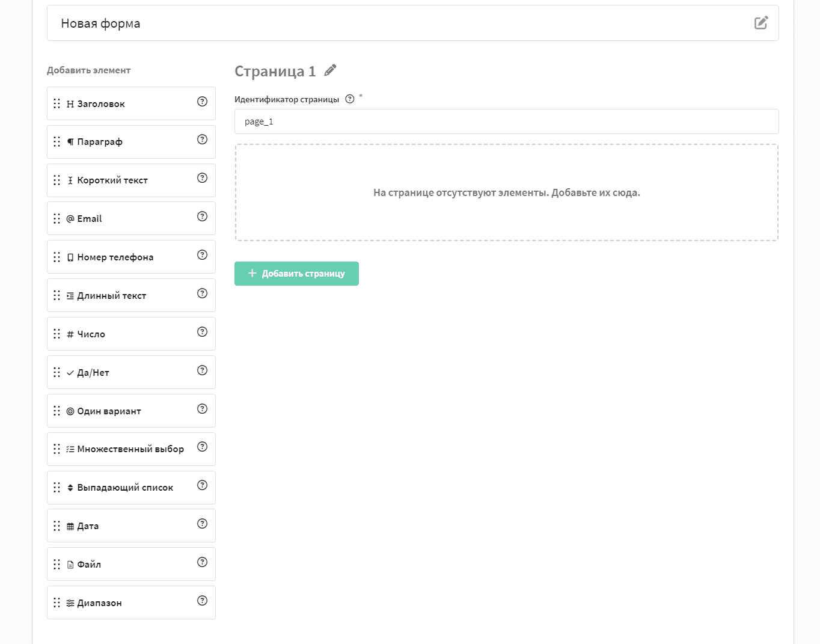
Task: Click drag handle of Параграф element
Action: point(57,142)
